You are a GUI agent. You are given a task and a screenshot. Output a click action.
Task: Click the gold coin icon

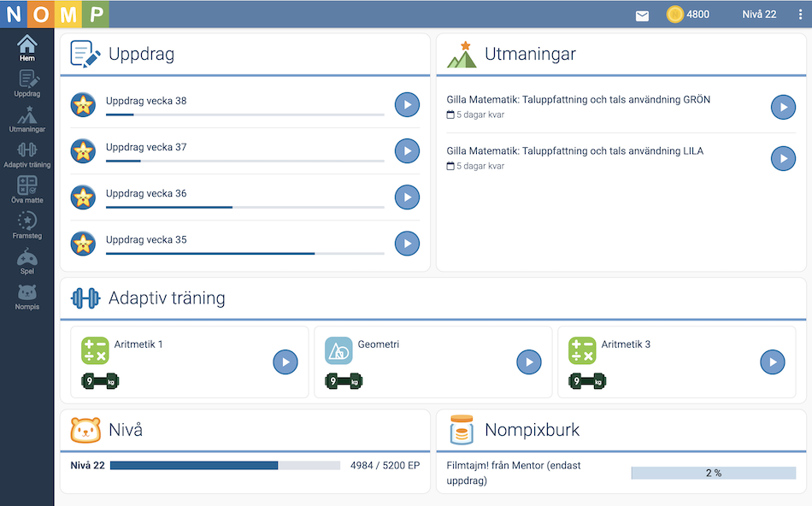click(675, 15)
